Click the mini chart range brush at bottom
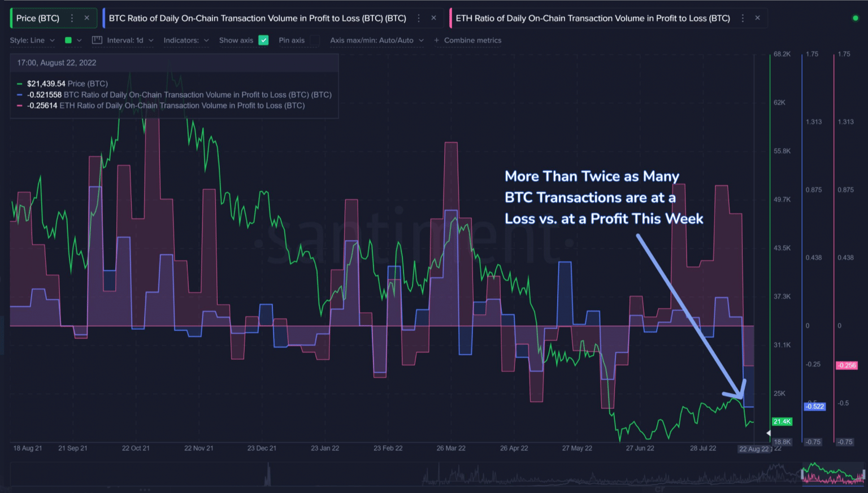868x493 pixels. coord(833,474)
